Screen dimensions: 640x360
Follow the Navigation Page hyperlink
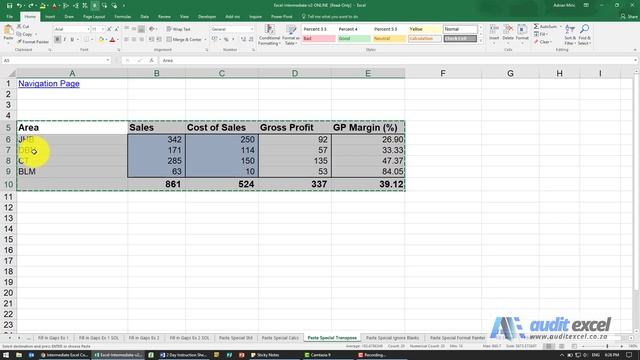click(49, 84)
